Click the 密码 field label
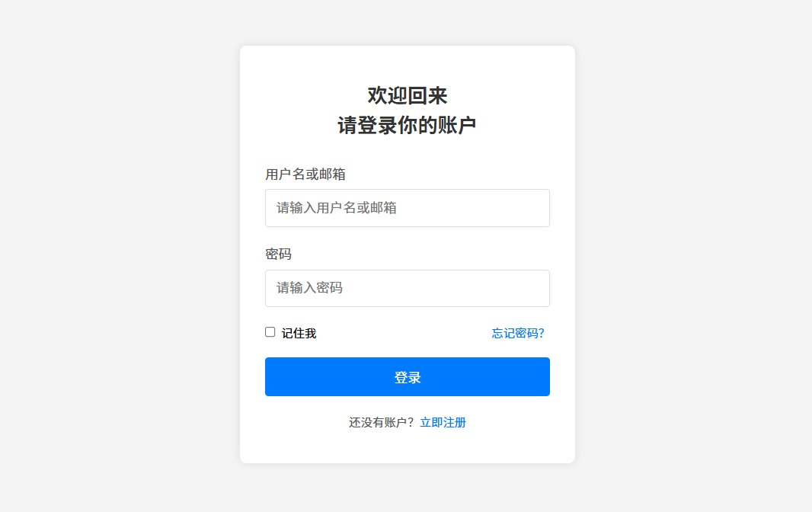This screenshot has height=512, width=812. (x=278, y=254)
